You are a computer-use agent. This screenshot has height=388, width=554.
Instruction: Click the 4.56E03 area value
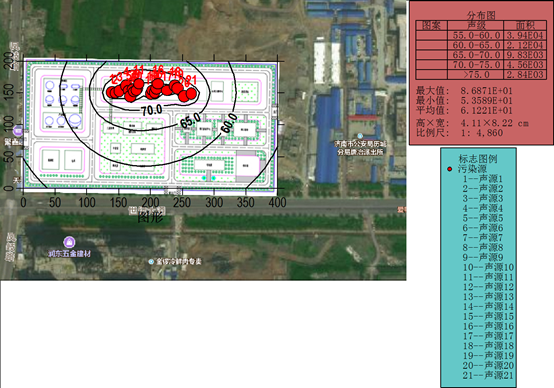pos(525,65)
